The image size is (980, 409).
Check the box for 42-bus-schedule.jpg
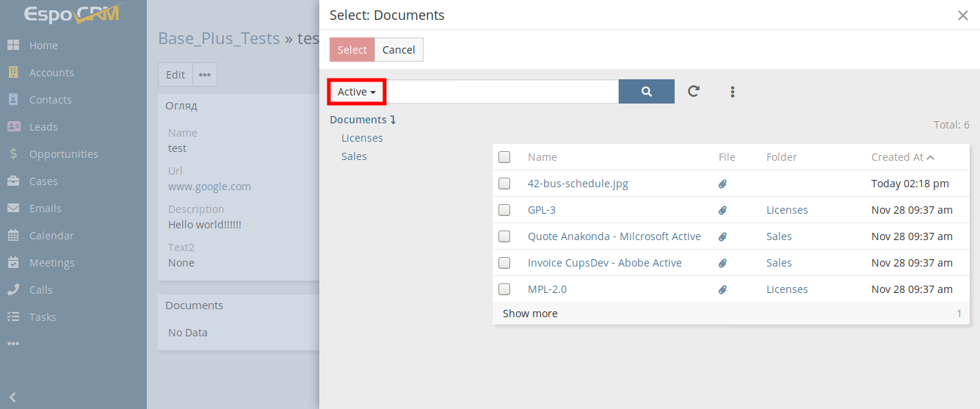coord(504,184)
